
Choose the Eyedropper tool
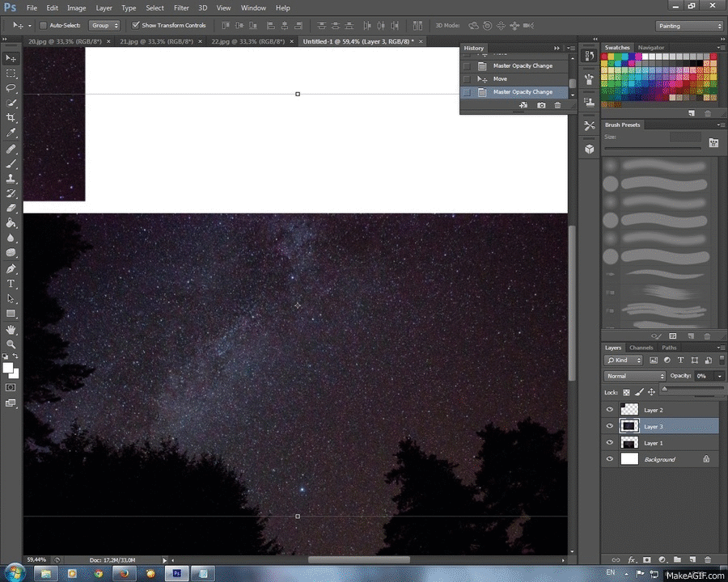point(11,133)
